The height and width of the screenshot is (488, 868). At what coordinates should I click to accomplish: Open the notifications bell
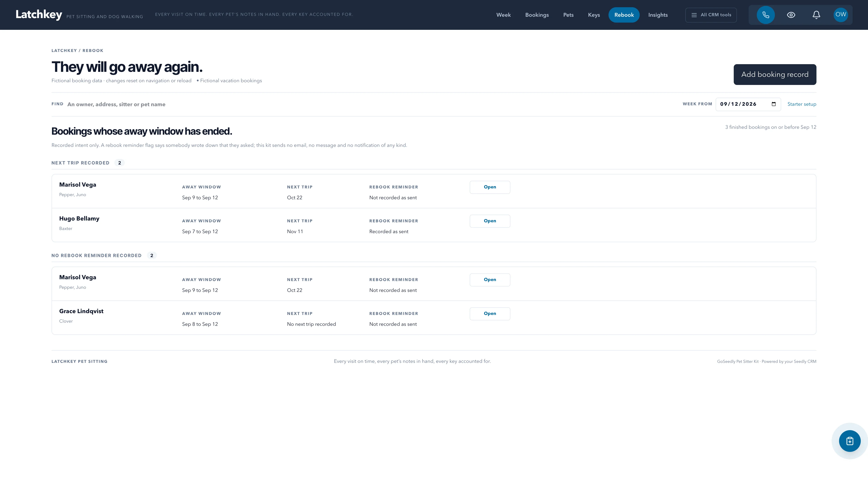point(816,15)
